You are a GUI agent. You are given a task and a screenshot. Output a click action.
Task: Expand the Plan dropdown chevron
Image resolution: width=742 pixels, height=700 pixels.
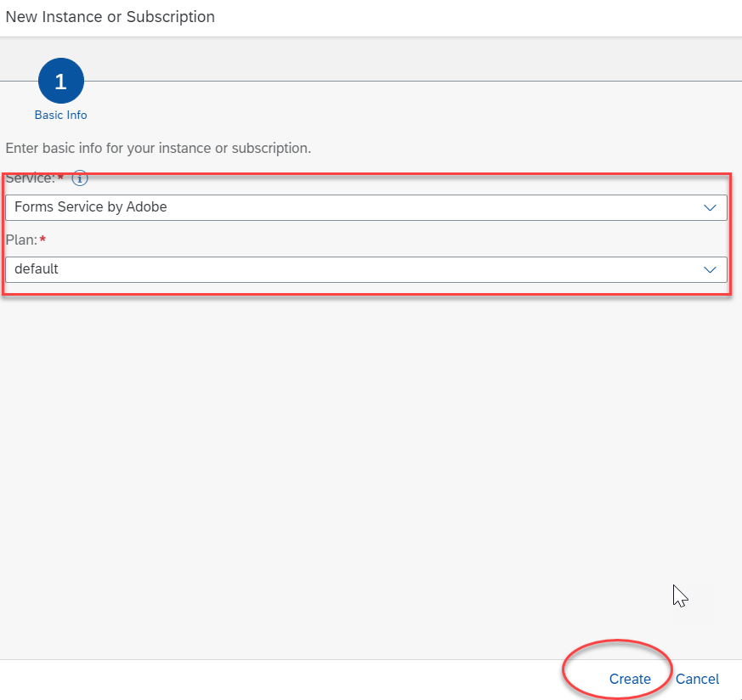(x=710, y=269)
